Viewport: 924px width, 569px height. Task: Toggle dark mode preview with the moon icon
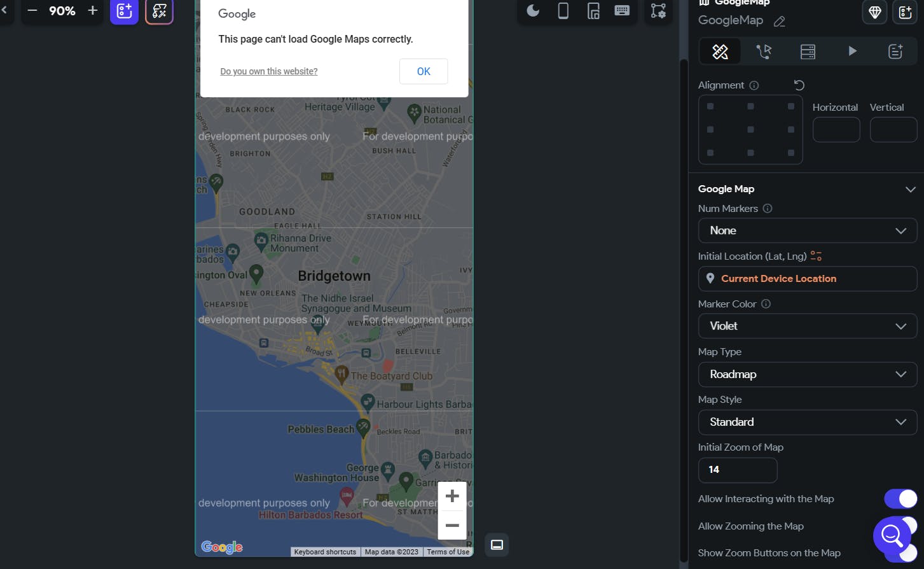533,11
